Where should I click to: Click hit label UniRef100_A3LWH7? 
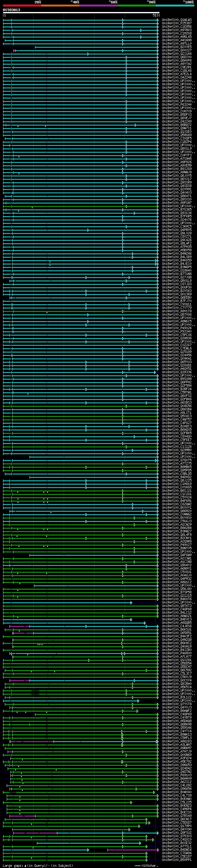(x=177, y=744)
